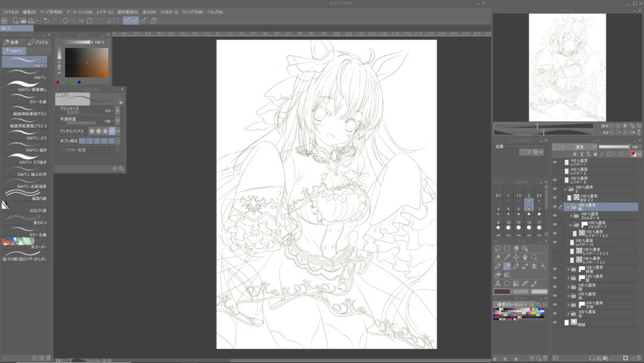Image resolution: width=644 pixels, height=363 pixels.
Task: Select 線画用鉛筆風ブラシ 2 brush
Action: point(26,123)
